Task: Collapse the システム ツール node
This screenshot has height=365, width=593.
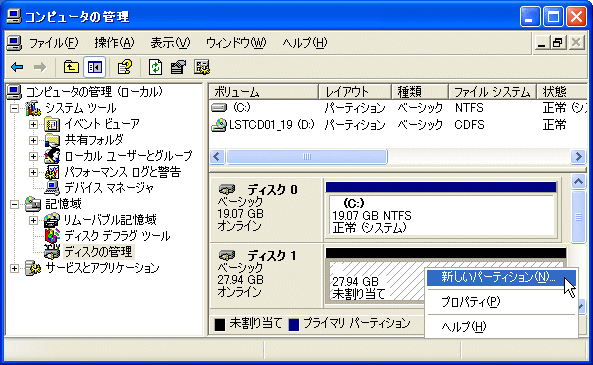Action: [14, 109]
